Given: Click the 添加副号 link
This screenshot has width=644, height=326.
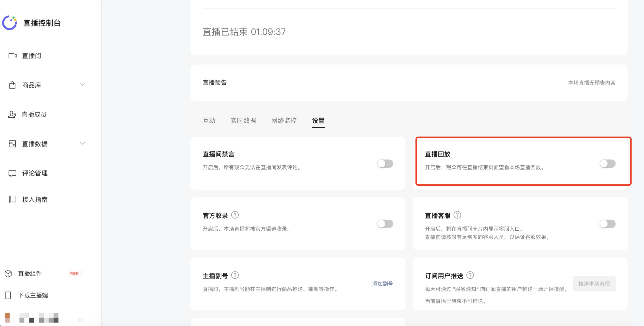Looking at the screenshot, I should (x=382, y=284).
